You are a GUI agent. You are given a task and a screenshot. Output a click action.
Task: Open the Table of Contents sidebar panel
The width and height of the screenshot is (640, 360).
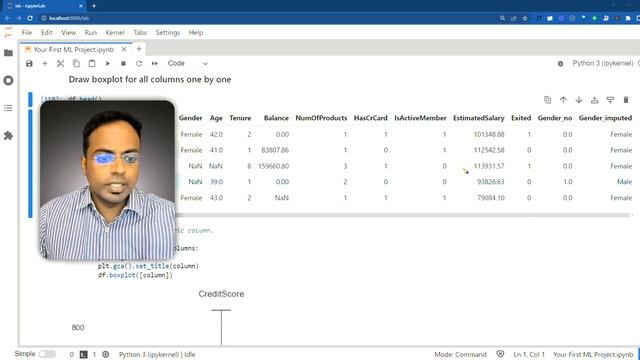point(8,108)
